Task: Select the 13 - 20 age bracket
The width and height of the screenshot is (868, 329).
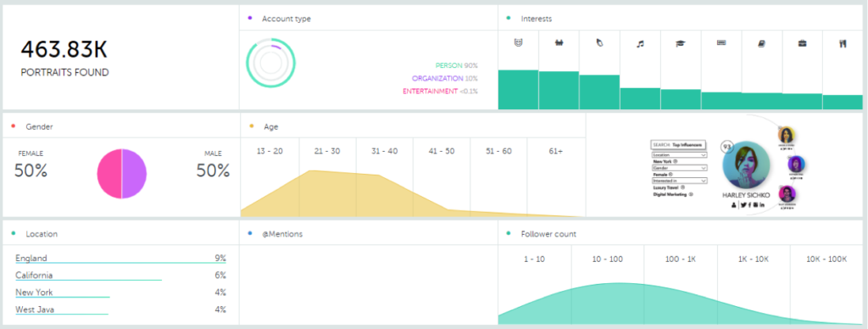Action: 270,151
